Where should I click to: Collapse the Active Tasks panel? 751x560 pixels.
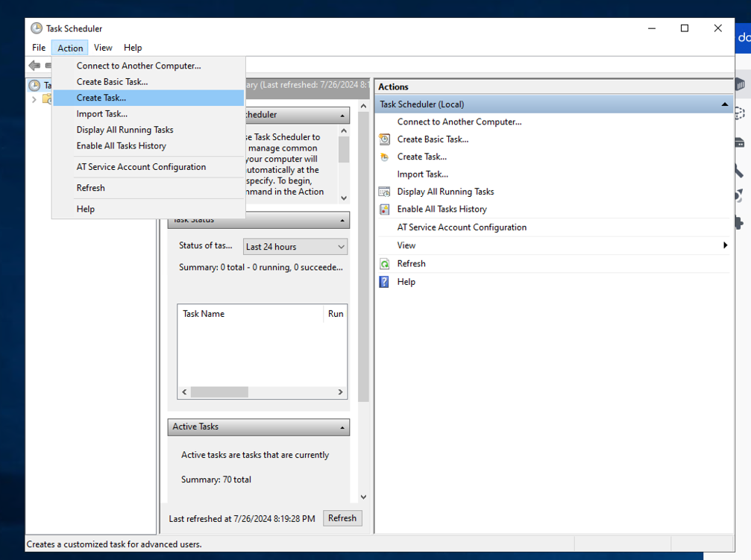pos(343,427)
